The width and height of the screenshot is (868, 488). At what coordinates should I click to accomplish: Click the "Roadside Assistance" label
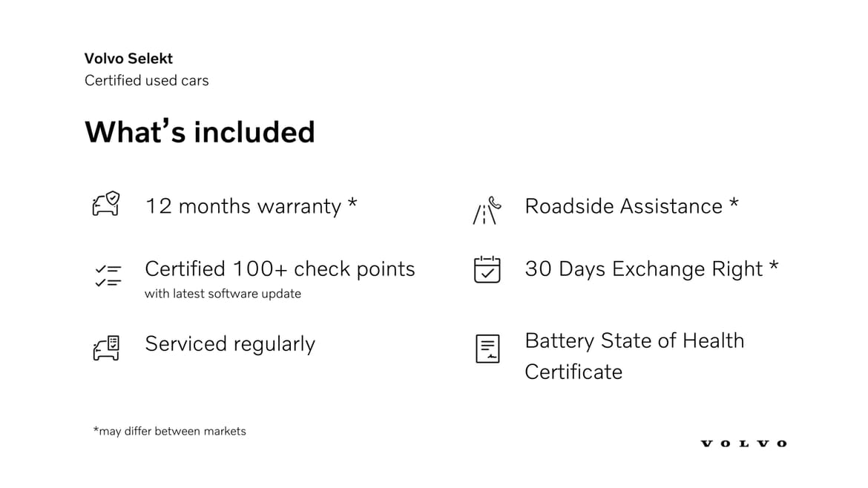coord(623,206)
